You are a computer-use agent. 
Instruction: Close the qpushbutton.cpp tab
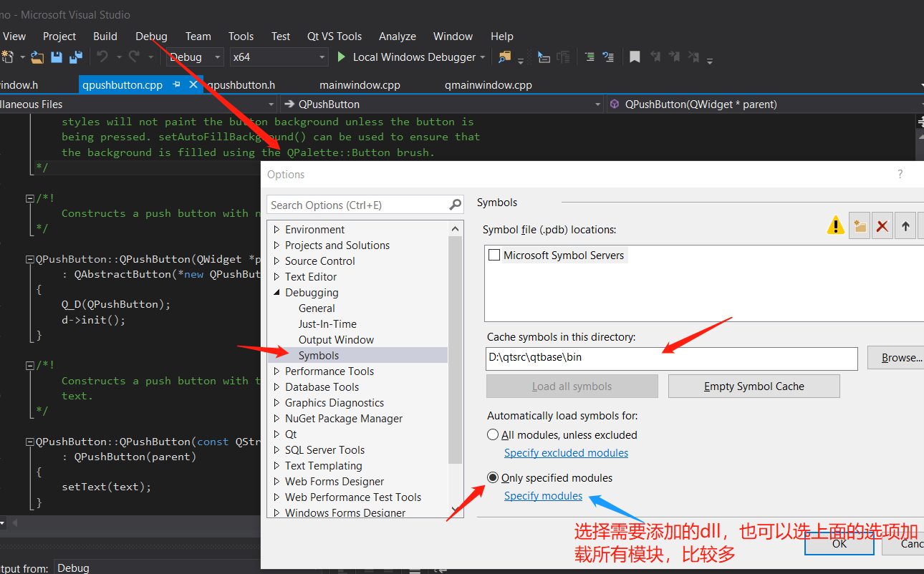tap(193, 84)
